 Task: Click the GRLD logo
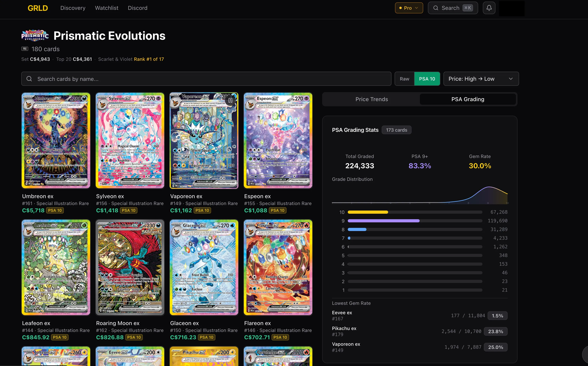tap(38, 8)
